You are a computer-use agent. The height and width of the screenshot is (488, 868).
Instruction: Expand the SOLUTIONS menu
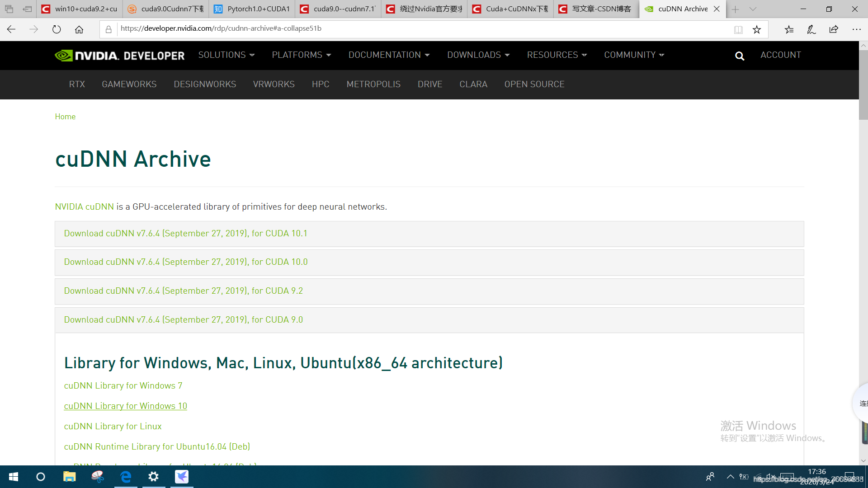(226, 55)
